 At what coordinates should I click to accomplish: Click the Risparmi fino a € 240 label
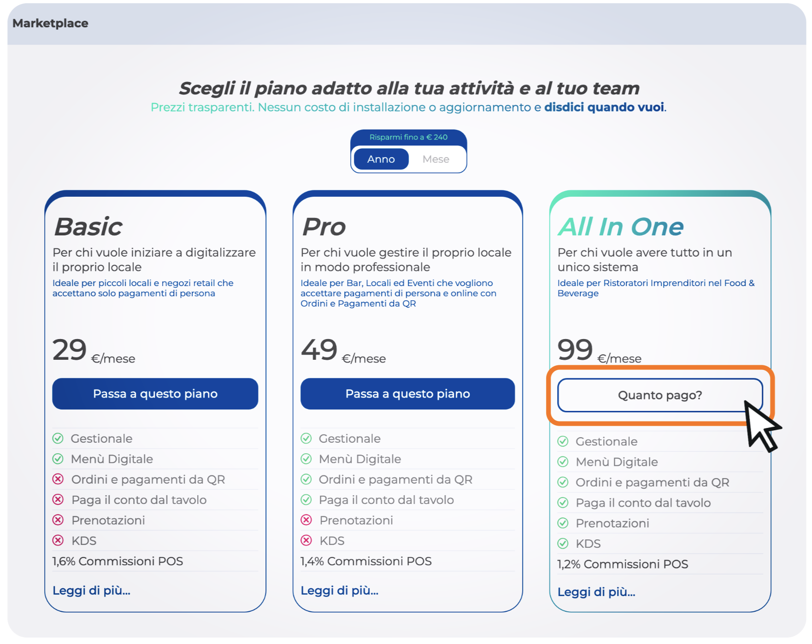point(408,137)
